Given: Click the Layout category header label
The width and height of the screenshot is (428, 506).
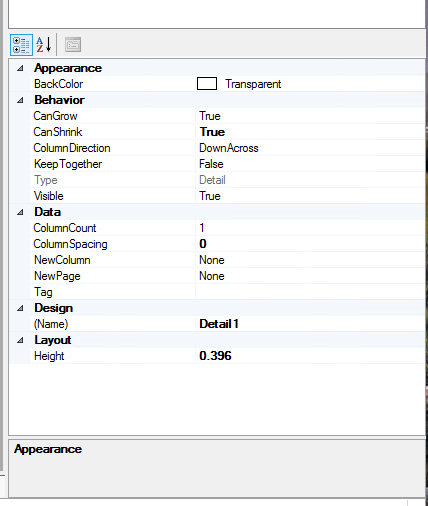Looking at the screenshot, I should click(53, 340).
